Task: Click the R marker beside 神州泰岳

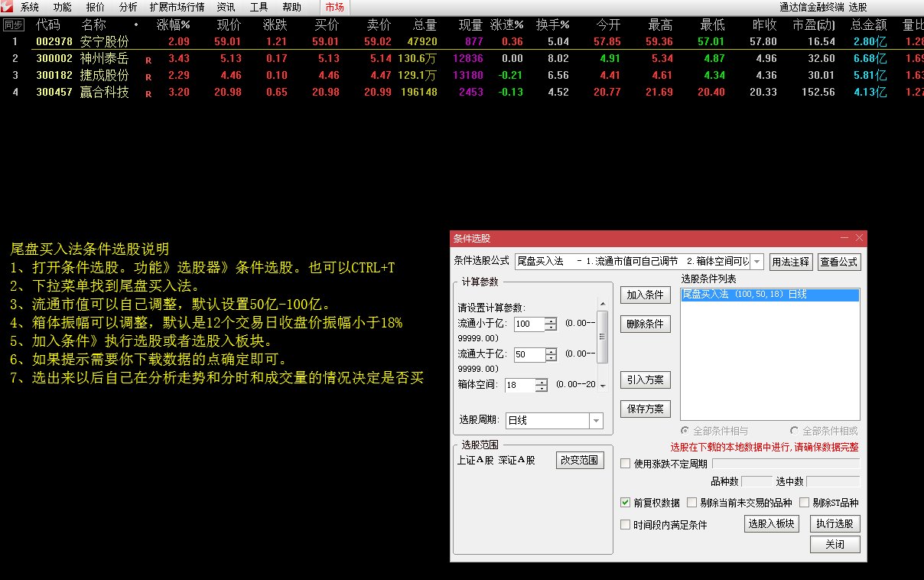Action: 148,59
